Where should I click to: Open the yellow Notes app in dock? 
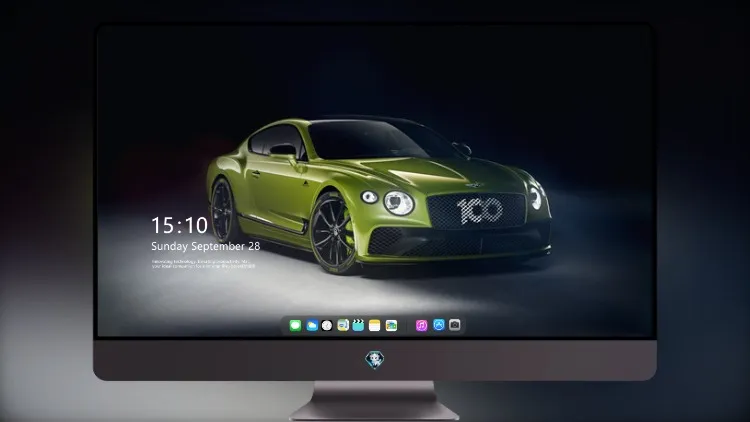[x=375, y=325]
